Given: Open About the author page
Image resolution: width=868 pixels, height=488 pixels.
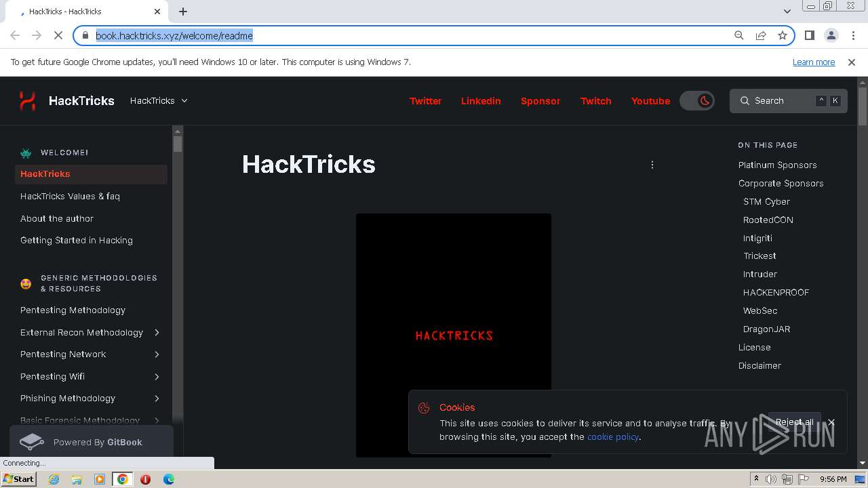Looking at the screenshot, I should [x=57, y=219].
